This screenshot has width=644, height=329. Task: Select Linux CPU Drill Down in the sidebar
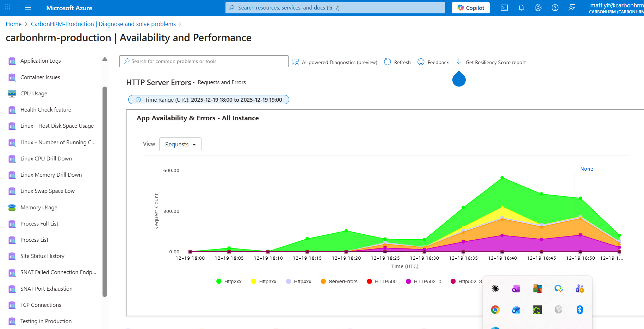(46, 159)
